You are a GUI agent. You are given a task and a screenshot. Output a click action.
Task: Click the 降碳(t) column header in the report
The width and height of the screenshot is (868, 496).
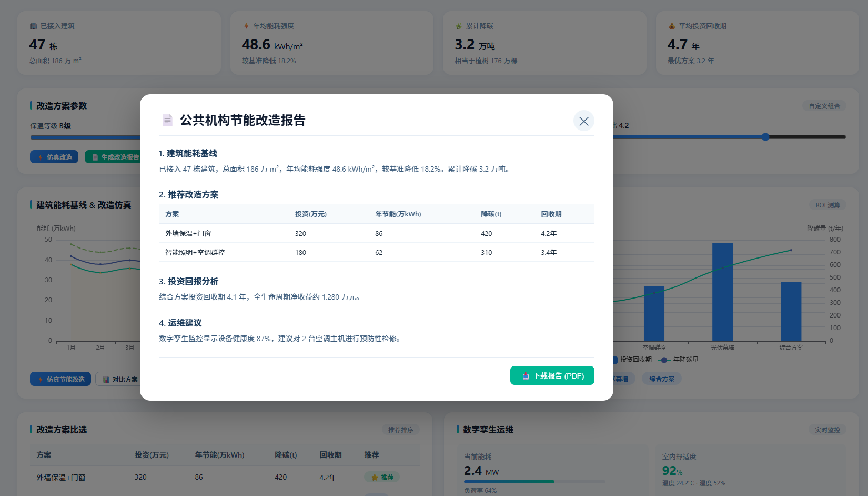[x=491, y=214]
